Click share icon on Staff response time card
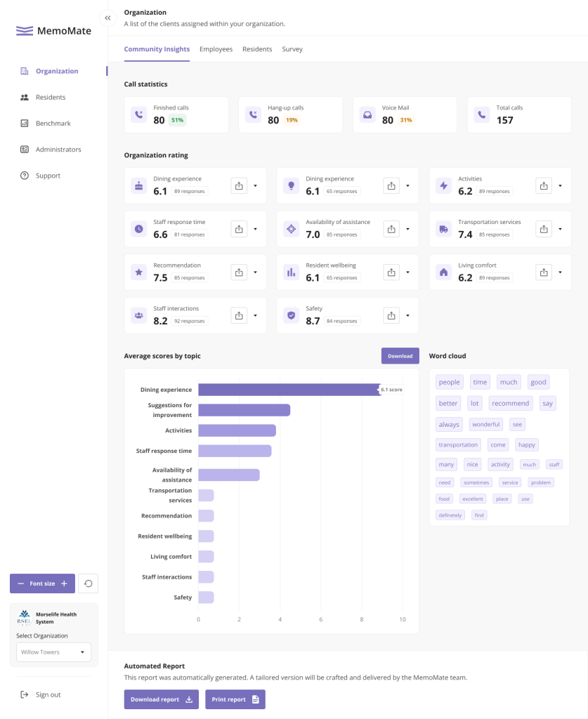Viewport: 588px width, 719px height. tap(239, 229)
